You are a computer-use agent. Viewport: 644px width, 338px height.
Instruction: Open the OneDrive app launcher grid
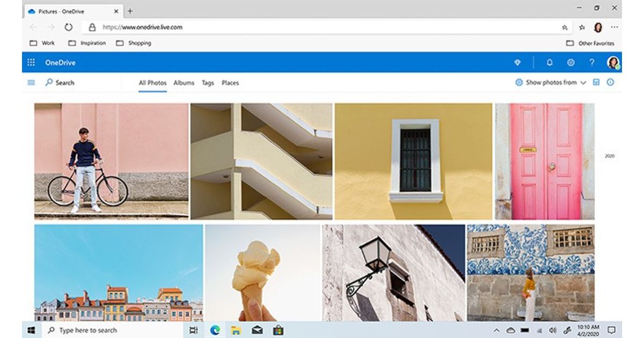[x=31, y=63]
